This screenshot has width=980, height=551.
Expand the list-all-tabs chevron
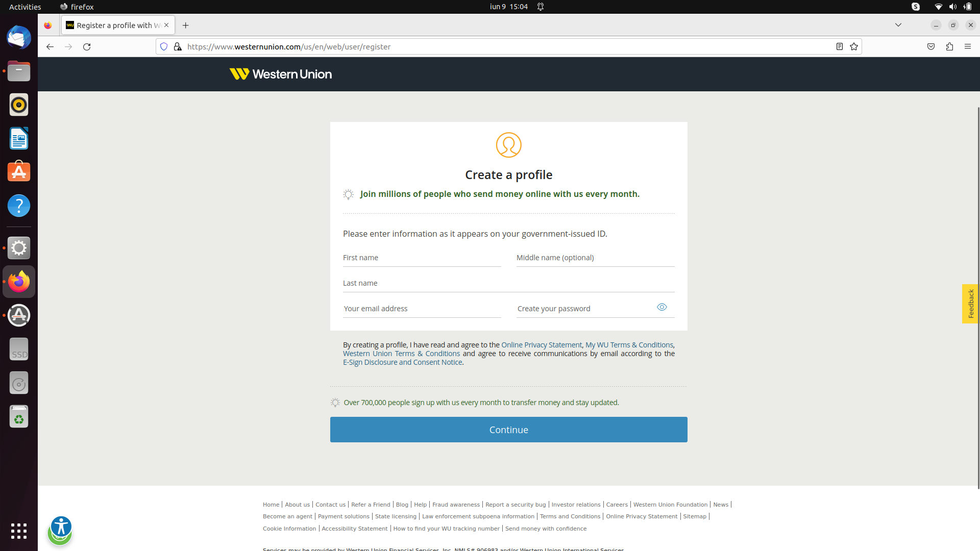(x=898, y=24)
